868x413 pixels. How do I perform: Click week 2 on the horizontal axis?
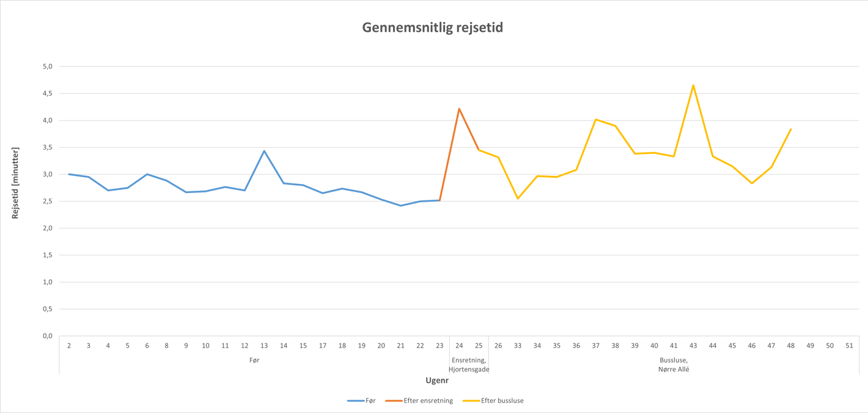[69, 346]
